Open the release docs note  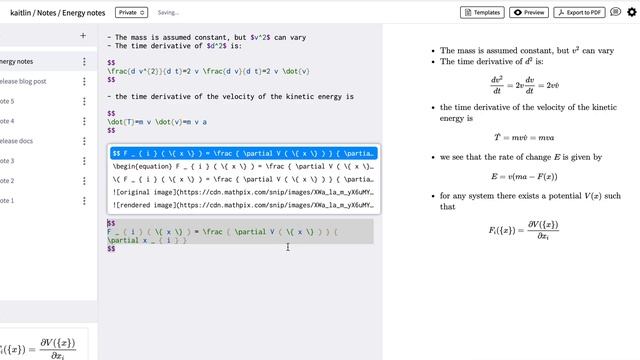(16, 141)
